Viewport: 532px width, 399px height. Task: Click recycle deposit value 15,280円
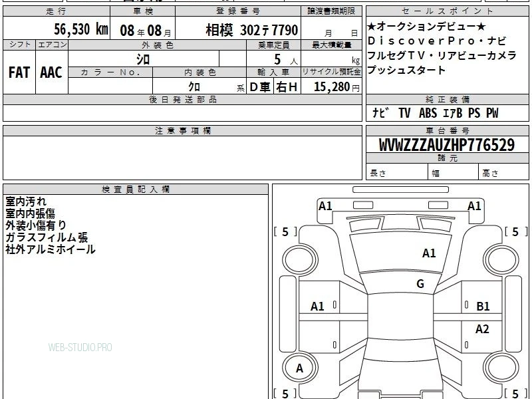point(336,87)
